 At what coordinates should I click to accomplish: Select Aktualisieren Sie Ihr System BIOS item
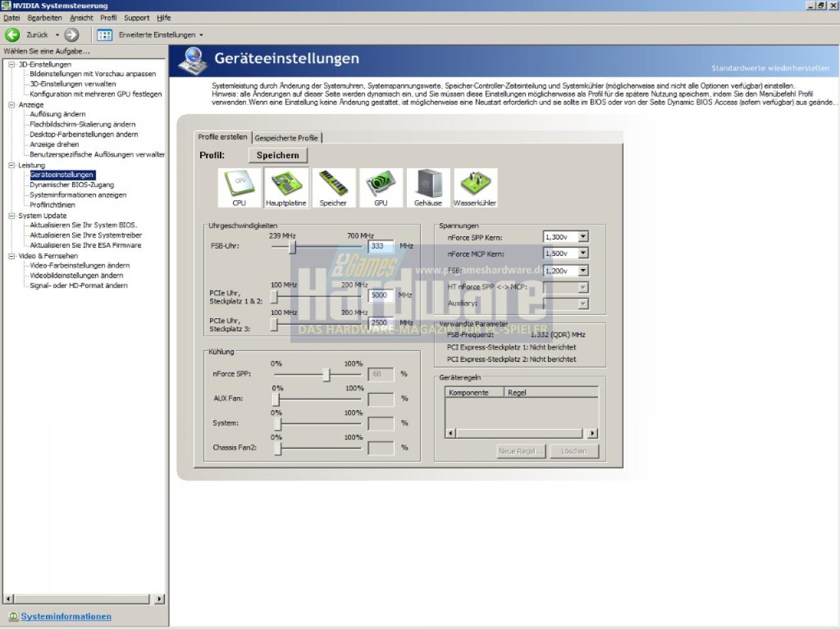point(83,225)
